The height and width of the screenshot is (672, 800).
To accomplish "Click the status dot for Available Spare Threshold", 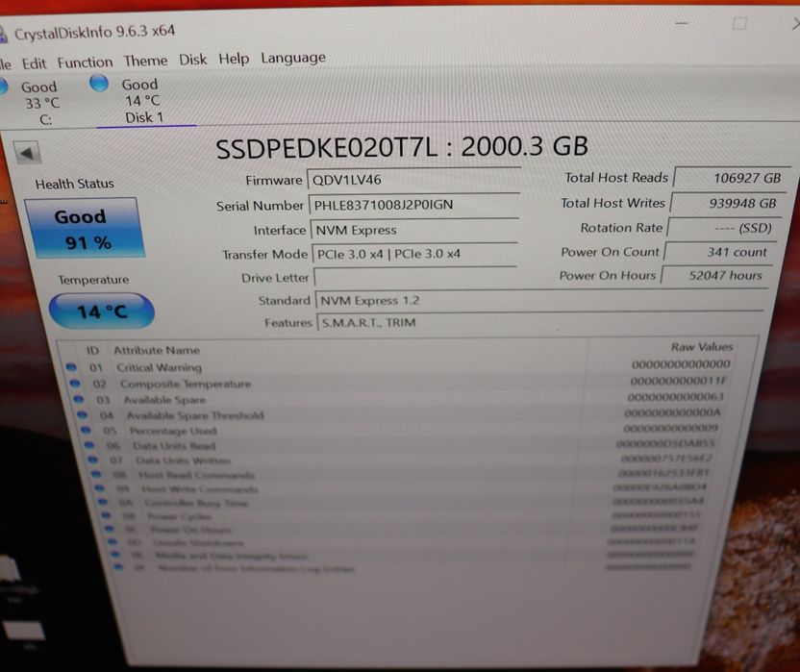I will click(x=82, y=415).
